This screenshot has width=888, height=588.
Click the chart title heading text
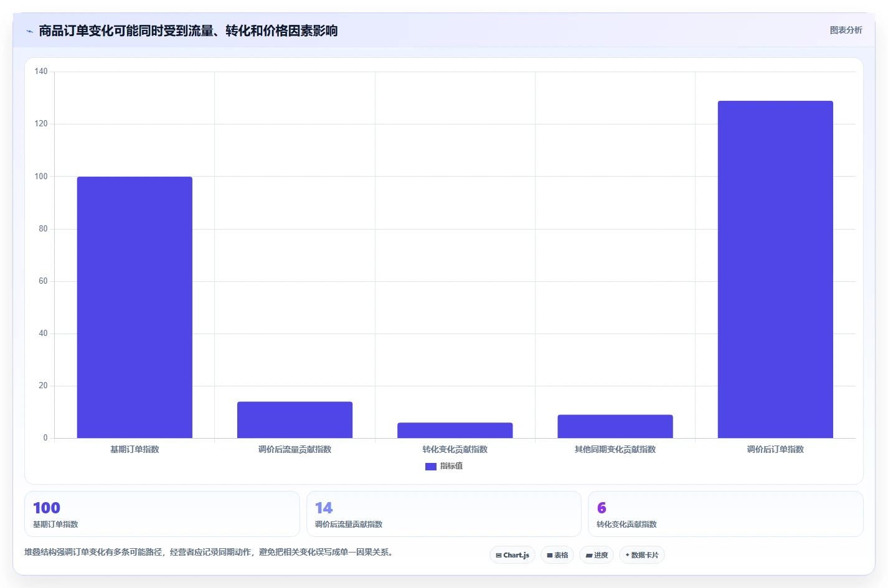(188, 30)
